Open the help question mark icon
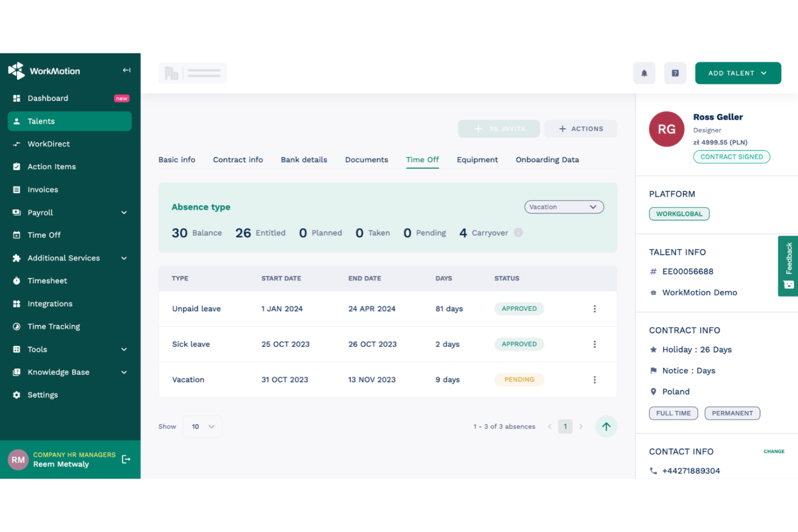The height and width of the screenshot is (532, 798). (x=675, y=73)
